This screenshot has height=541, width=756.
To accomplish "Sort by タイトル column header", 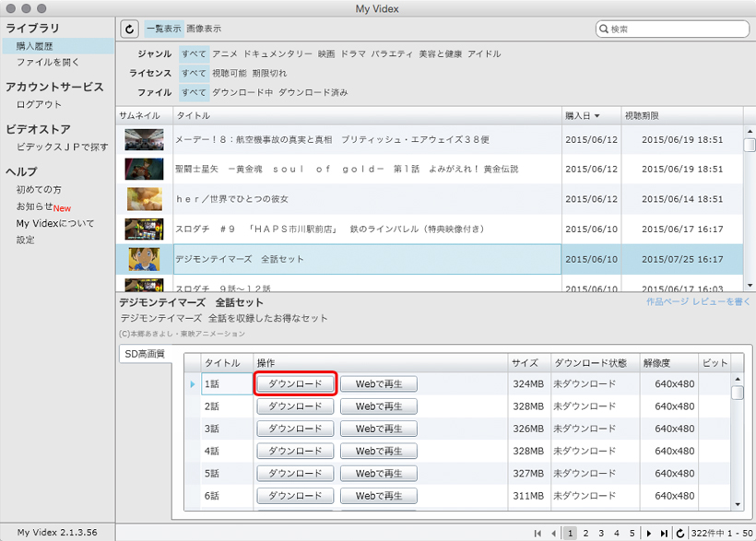I will click(367, 116).
